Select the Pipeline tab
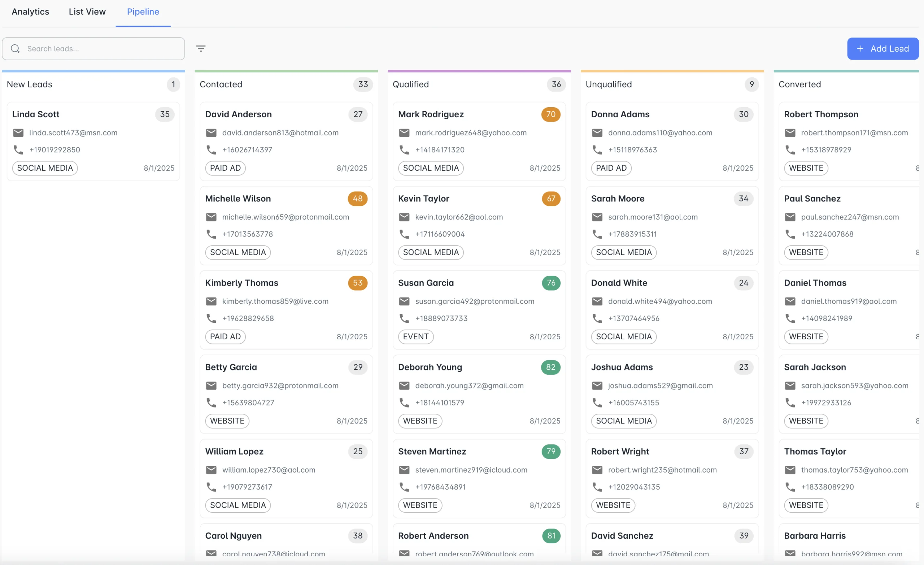 [143, 12]
